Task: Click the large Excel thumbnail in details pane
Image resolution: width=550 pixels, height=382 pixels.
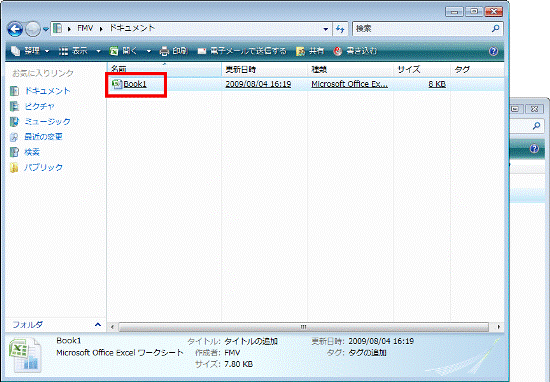Action: click(25, 355)
